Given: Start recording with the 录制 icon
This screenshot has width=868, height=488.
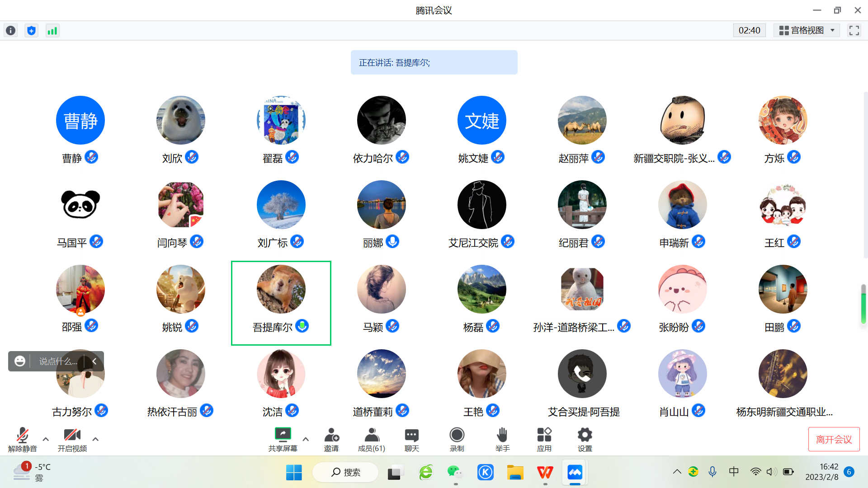Looking at the screenshot, I should click(x=457, y=436).
